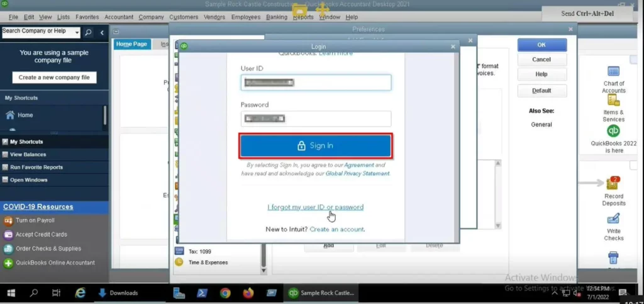
Task: Open the Downloads taskbar item
Action: 118,293
